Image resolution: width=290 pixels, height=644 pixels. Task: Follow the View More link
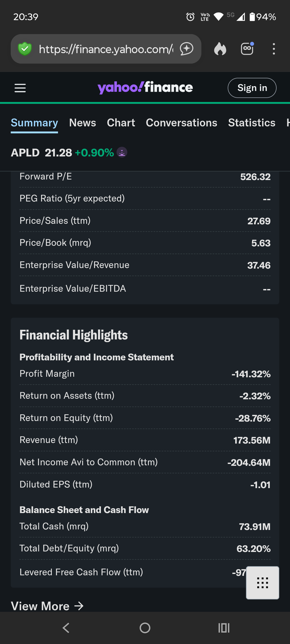[47, 606]
